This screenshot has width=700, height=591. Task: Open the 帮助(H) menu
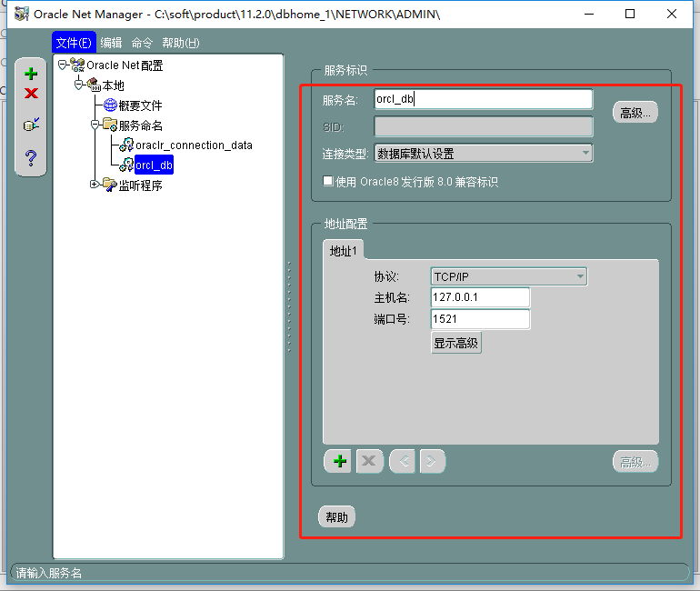[181, 43]
